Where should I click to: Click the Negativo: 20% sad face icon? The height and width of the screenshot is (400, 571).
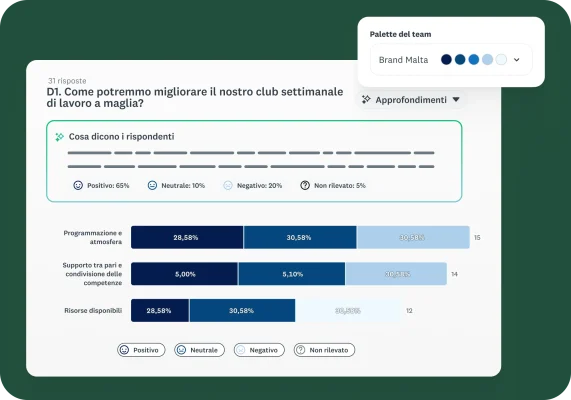(228, 185)
